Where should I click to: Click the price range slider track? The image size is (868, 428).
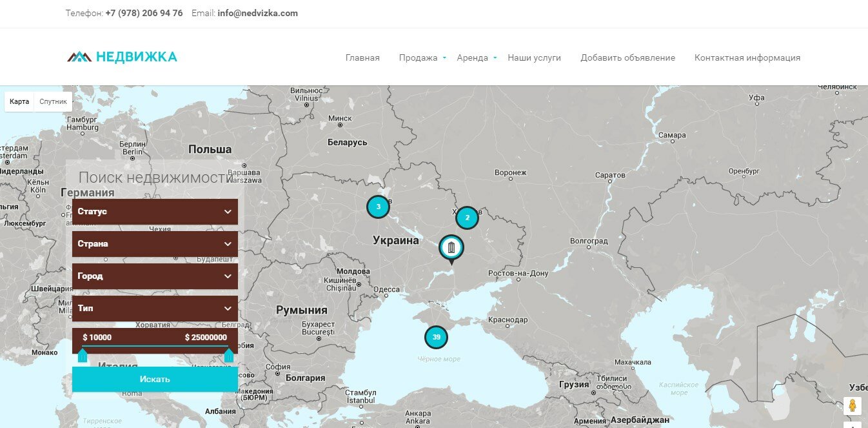[155, 347]
